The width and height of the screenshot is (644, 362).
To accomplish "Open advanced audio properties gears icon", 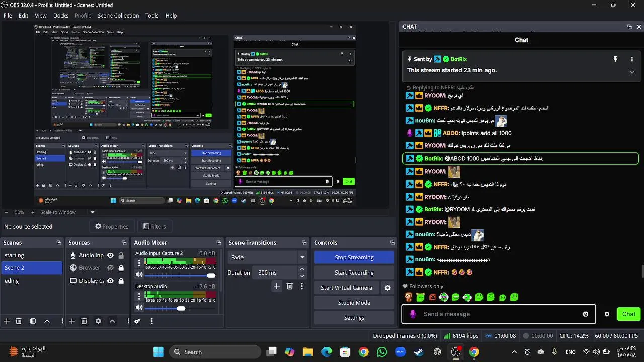I will click(x=137, y=321).
